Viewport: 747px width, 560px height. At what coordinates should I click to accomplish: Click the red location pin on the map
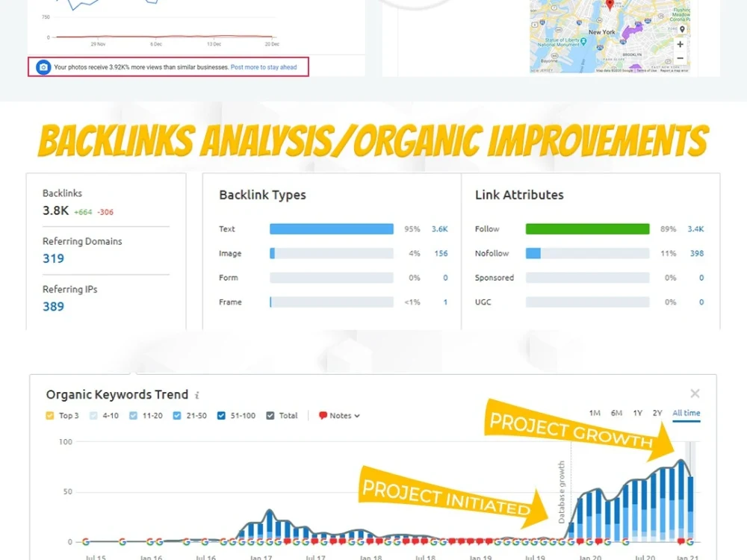coord(610,4)
